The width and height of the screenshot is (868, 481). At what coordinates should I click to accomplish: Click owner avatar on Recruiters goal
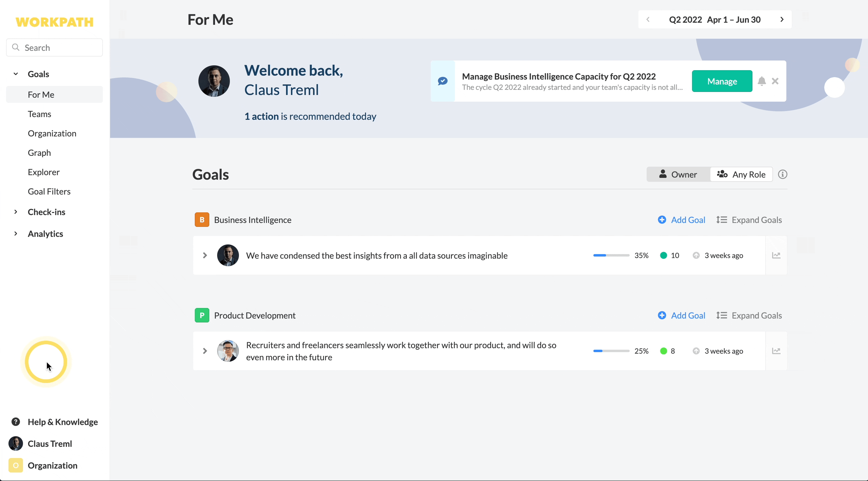[x=228, y=351]
